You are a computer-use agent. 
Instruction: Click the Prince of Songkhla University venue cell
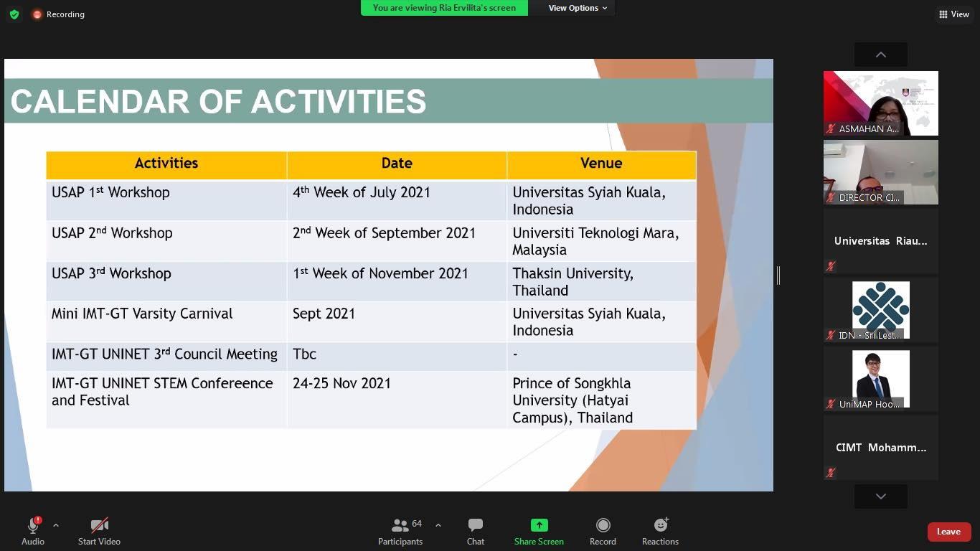click(x=601, y=400)
